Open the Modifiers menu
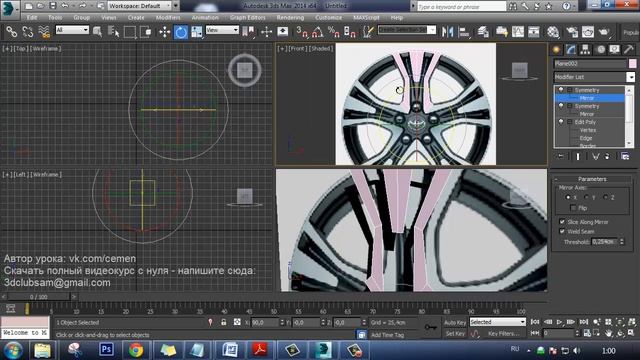Viewport: 640px width, 360px height. click(x=168, y=18)
